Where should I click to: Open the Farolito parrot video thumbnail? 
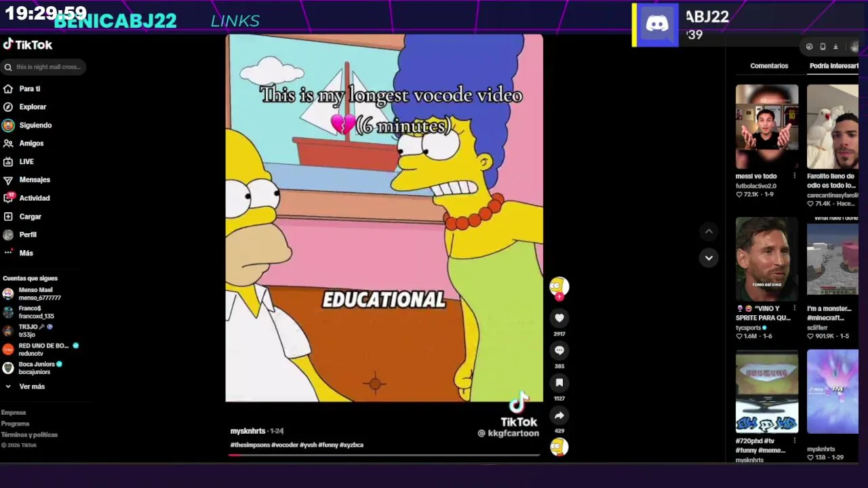click(833, 127)
